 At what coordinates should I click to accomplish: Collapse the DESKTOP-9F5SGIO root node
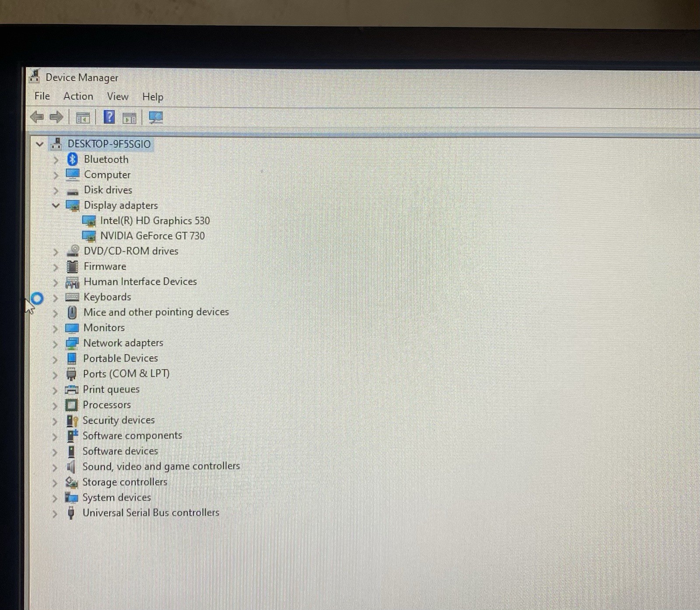point(39,144)
